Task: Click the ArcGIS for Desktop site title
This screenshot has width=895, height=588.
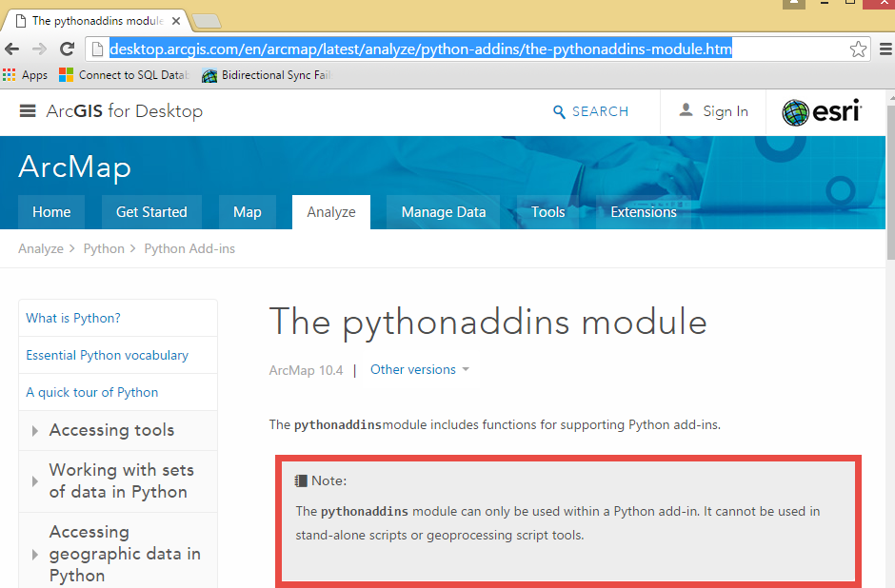Action: [x=125, y=110]
